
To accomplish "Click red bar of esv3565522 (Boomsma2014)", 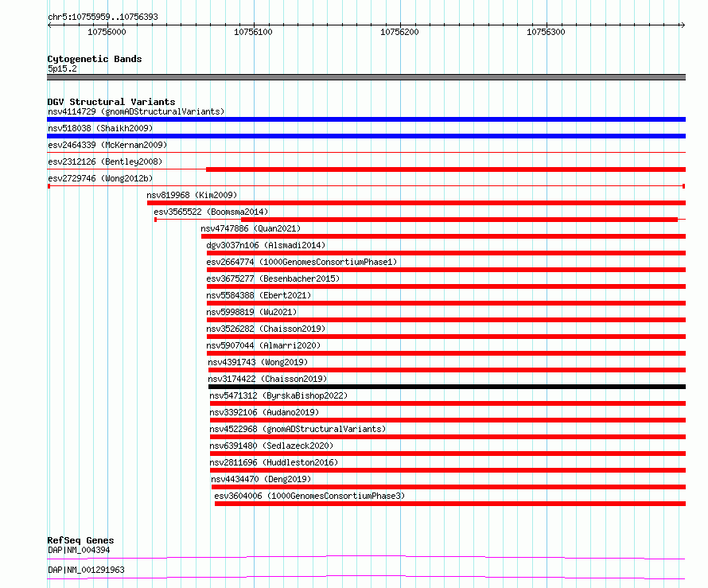I will click(x=459, y=220).
